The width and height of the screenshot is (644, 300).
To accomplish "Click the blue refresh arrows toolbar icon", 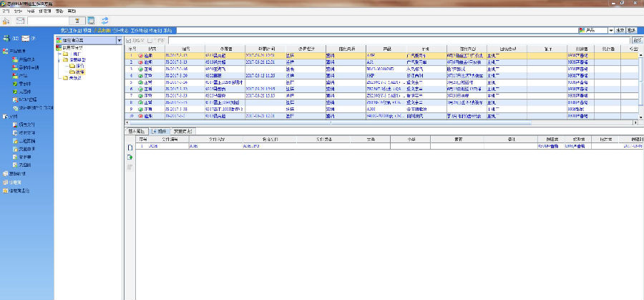I will click(105, 20).
